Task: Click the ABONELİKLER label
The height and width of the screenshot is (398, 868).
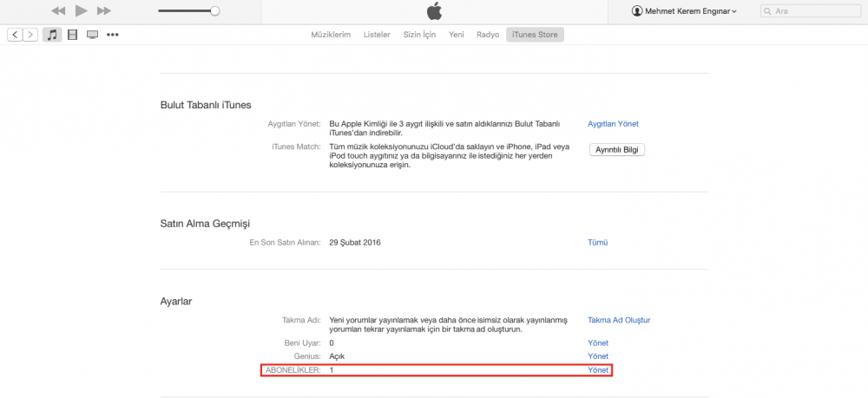Action: pyautogui.click(x=293, y=369)
